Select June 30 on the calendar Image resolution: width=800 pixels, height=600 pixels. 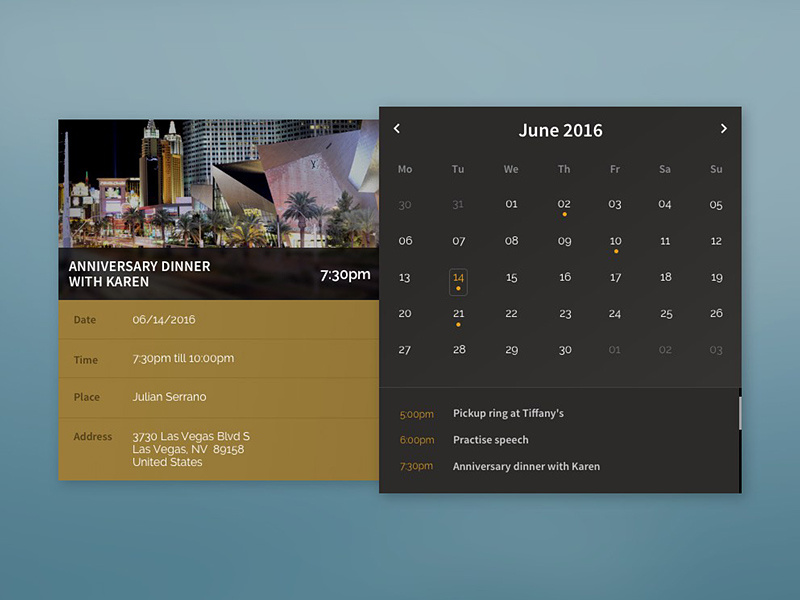tap(564, 349)
